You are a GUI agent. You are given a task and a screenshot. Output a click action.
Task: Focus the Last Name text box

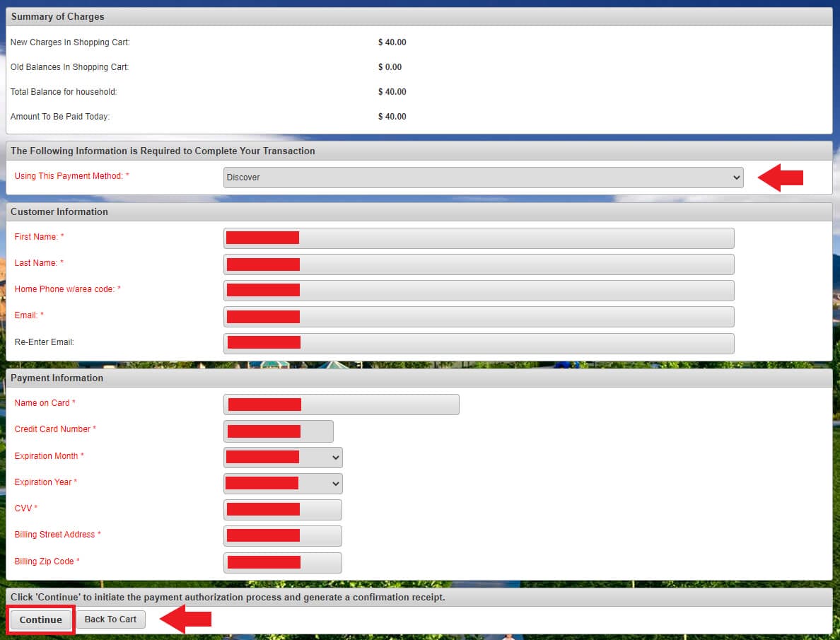479,264
